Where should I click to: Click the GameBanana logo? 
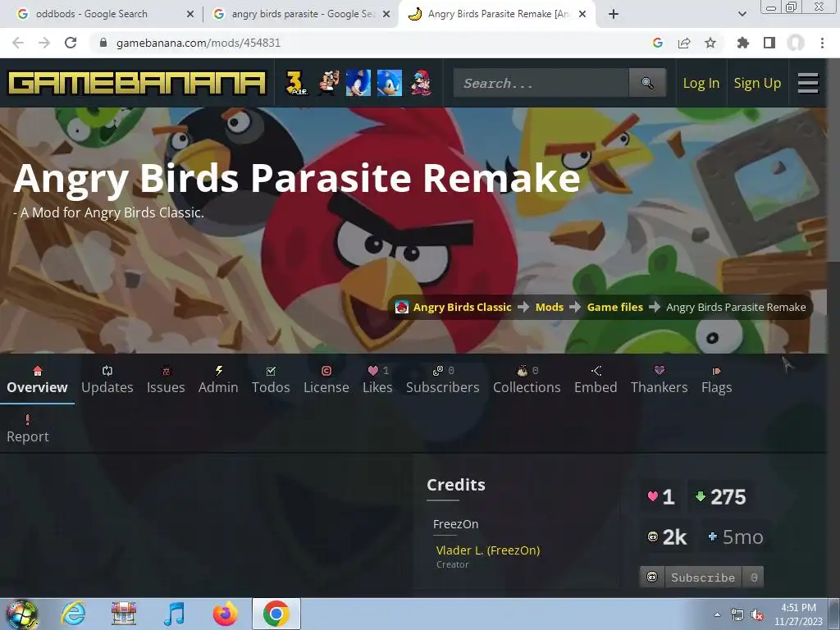pyautogui.click(x=137, y=83)
